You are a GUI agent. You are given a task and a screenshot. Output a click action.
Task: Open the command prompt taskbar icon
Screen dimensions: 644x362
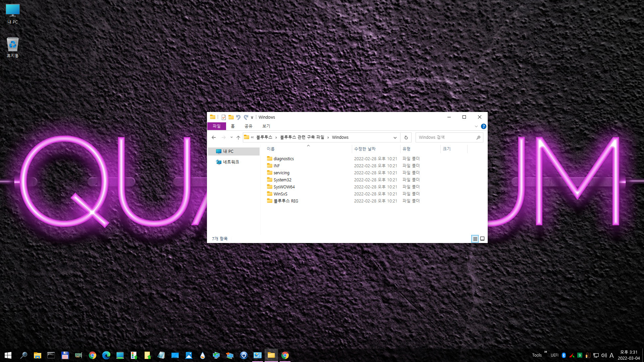51,355
